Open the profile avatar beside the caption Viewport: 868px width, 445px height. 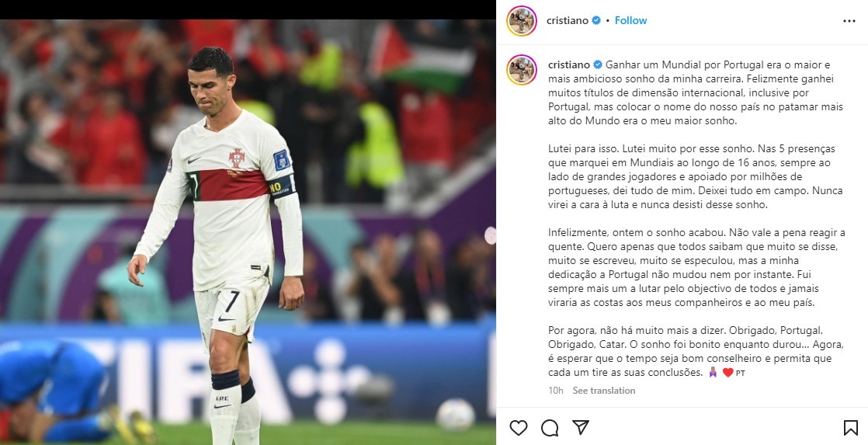(x=522, y=70)
